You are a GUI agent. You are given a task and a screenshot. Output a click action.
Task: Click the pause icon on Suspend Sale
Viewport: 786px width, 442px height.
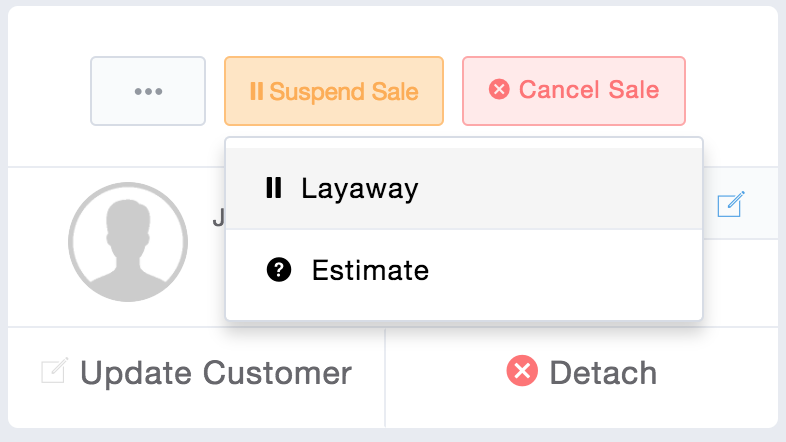256,91
